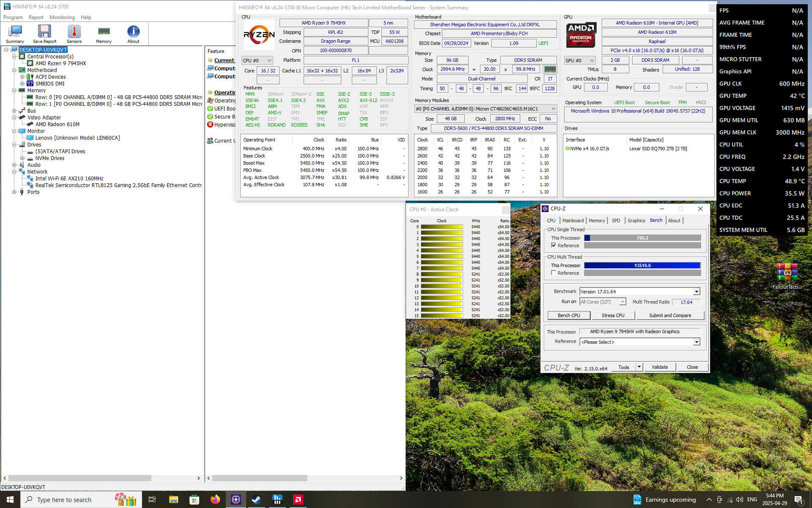
Task: Open the Tools dropdown arrow in CPU-Z
Action: click(639, 367)
